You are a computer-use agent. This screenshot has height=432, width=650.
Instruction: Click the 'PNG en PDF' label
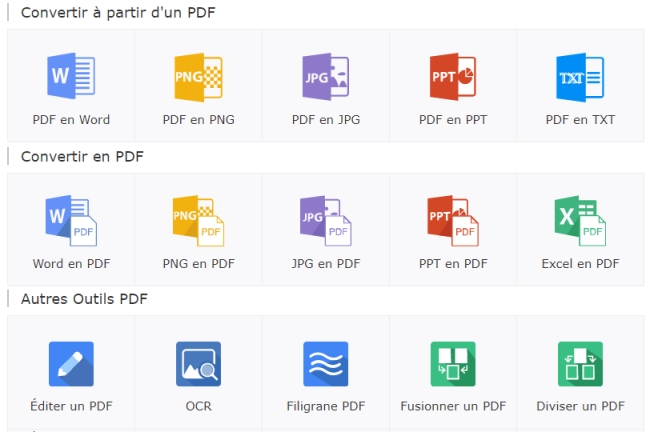pos(199,264)
